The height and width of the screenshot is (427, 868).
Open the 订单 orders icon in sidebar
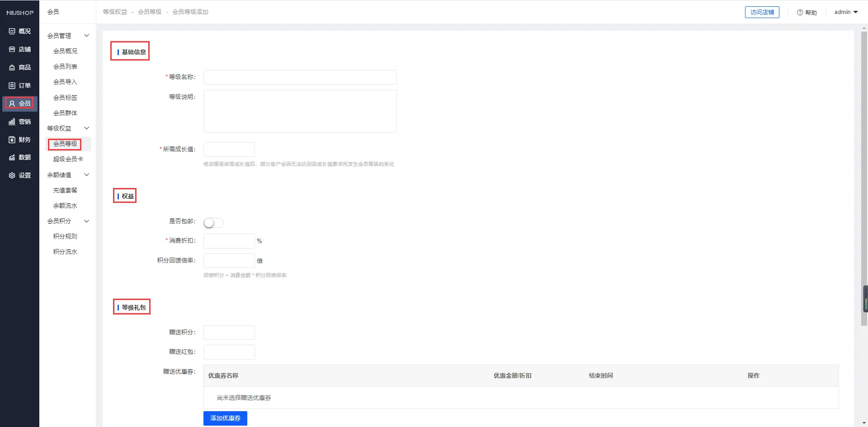(12, 85)
